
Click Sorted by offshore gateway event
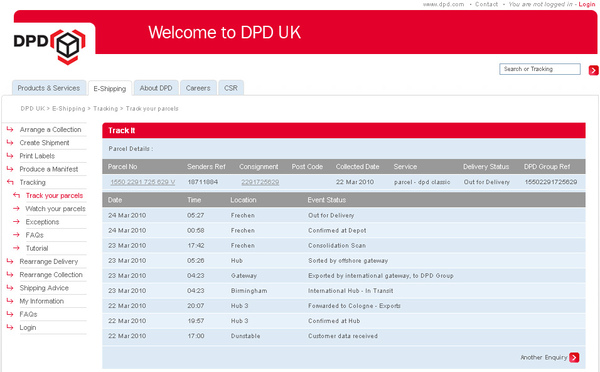tap(348, 261)
